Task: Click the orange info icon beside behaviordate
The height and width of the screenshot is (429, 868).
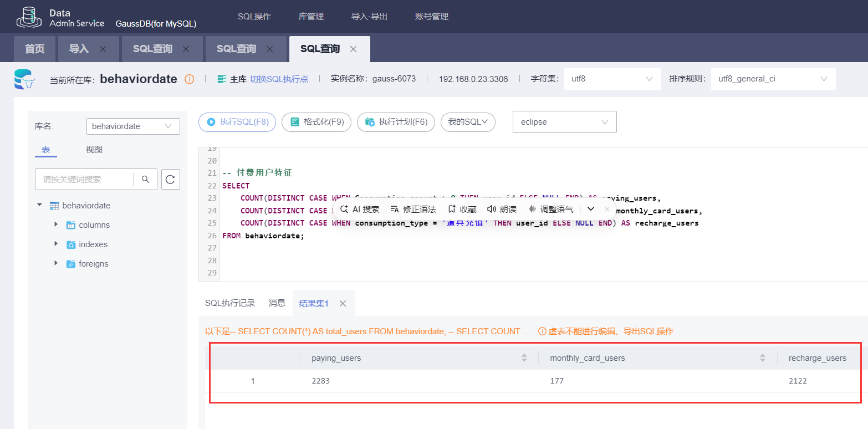Action: 189,79
